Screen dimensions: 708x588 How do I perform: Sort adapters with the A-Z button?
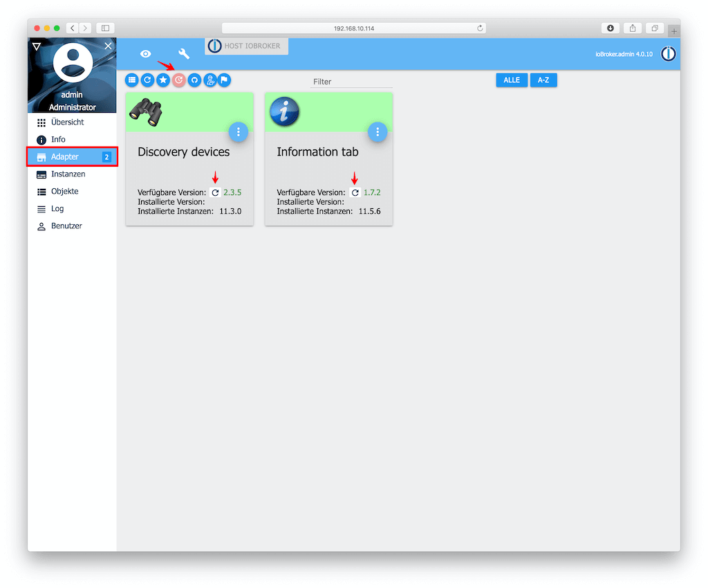(x=543, y=80)
